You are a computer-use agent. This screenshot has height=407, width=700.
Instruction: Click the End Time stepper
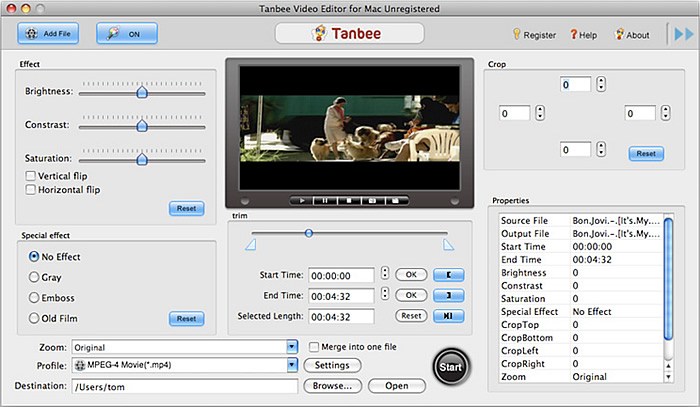[x=385, y=294]
